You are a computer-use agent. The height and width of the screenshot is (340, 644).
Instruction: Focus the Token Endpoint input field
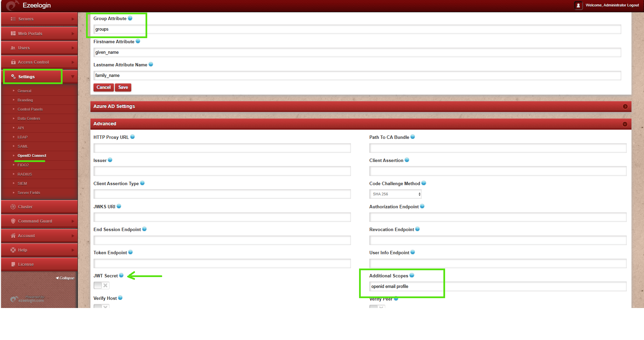pyautogui.click(x=222, y=263)
